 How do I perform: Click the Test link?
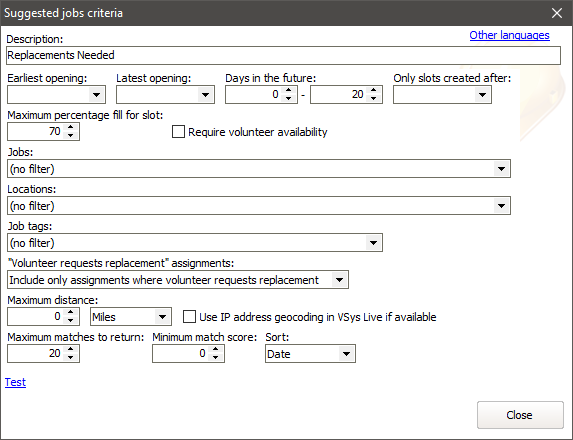coord(15,382)
